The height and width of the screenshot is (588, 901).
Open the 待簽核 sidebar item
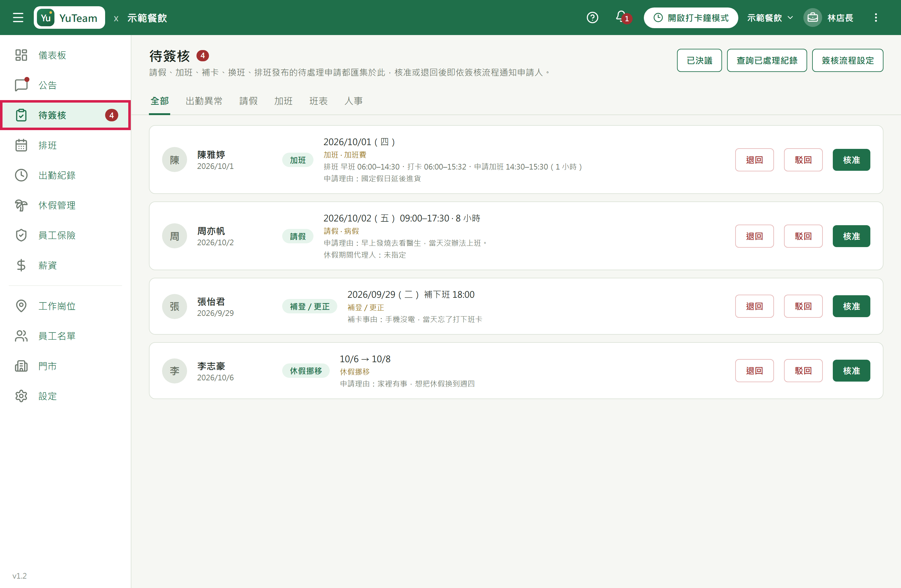(65, 115)
